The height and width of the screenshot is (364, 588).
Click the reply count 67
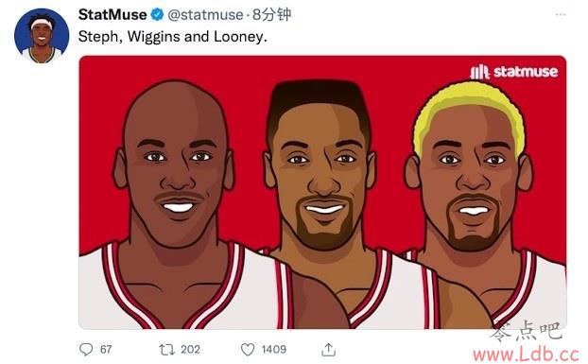click(x=106, y=350)
